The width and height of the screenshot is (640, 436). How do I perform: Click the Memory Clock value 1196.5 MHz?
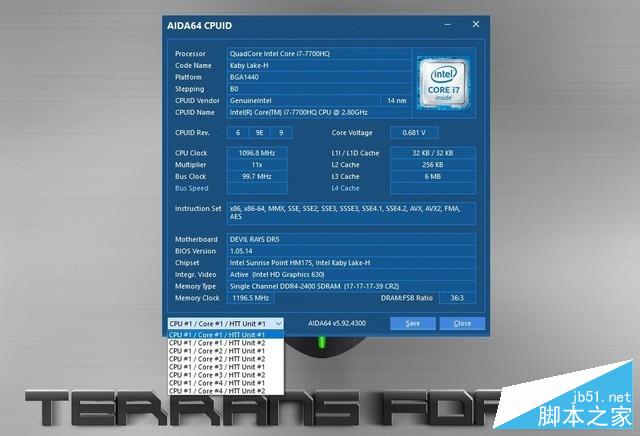(x=251, y=298)
